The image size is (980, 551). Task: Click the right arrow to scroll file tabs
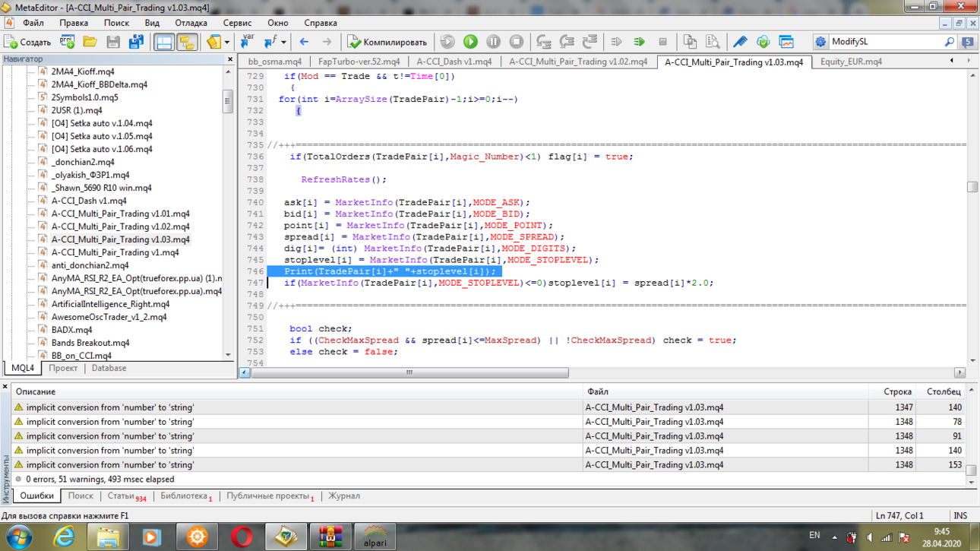coord(969,61)
